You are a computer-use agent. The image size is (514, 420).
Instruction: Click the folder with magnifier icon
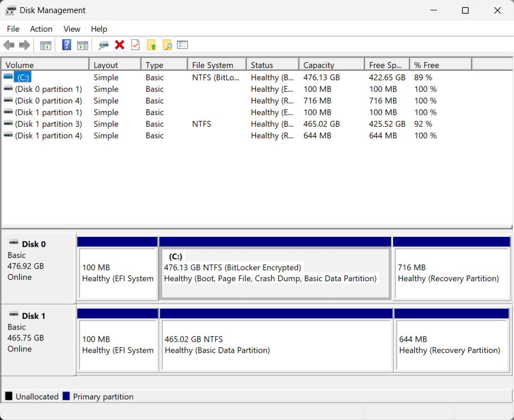point(167,45)
